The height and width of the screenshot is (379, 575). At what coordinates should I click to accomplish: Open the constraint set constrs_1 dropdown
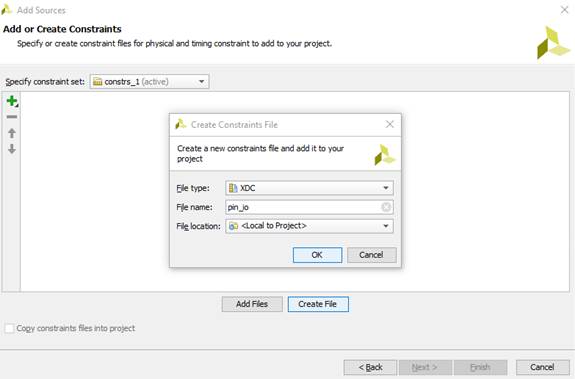pos(150,81)
